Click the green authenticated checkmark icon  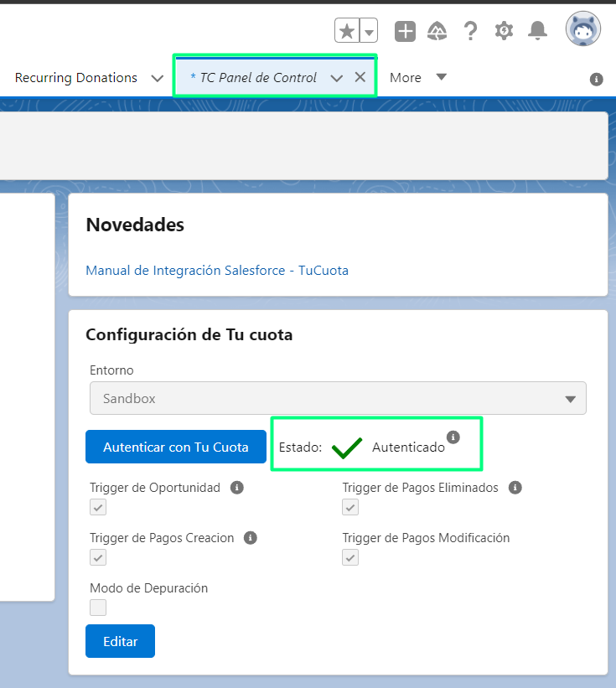pos(347,448)
